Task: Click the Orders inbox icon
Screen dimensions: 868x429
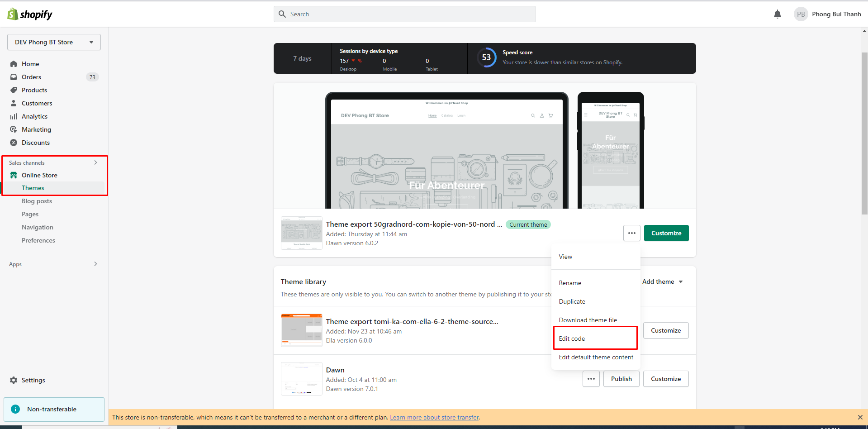Action: 14,77
